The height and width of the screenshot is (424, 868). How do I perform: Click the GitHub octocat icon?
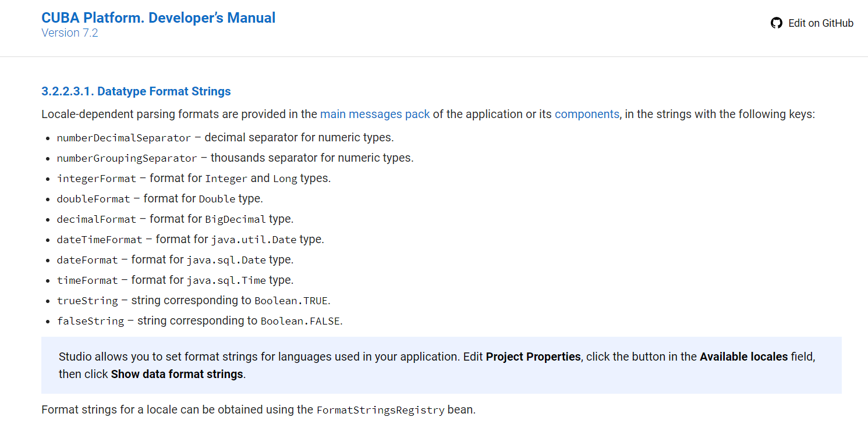point(777,23)
